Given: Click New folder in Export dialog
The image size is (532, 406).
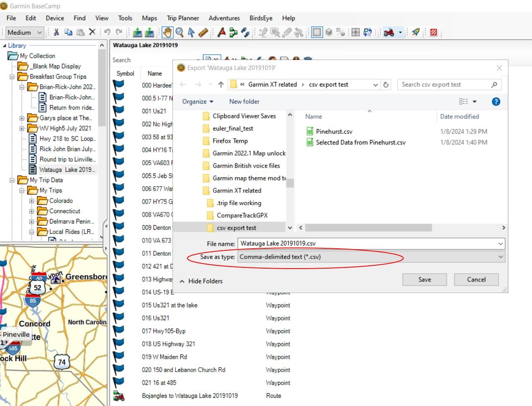Looking at the screenshot, I should 244,101.
